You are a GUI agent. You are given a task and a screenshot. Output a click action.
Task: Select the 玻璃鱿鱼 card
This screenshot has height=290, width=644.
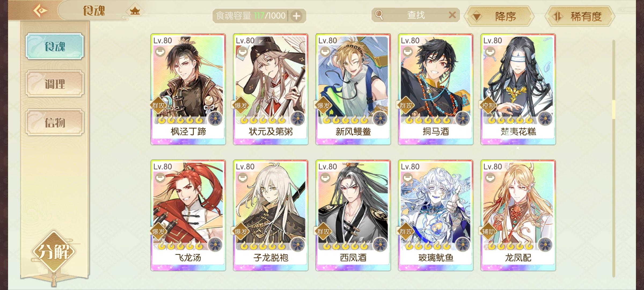436,215
